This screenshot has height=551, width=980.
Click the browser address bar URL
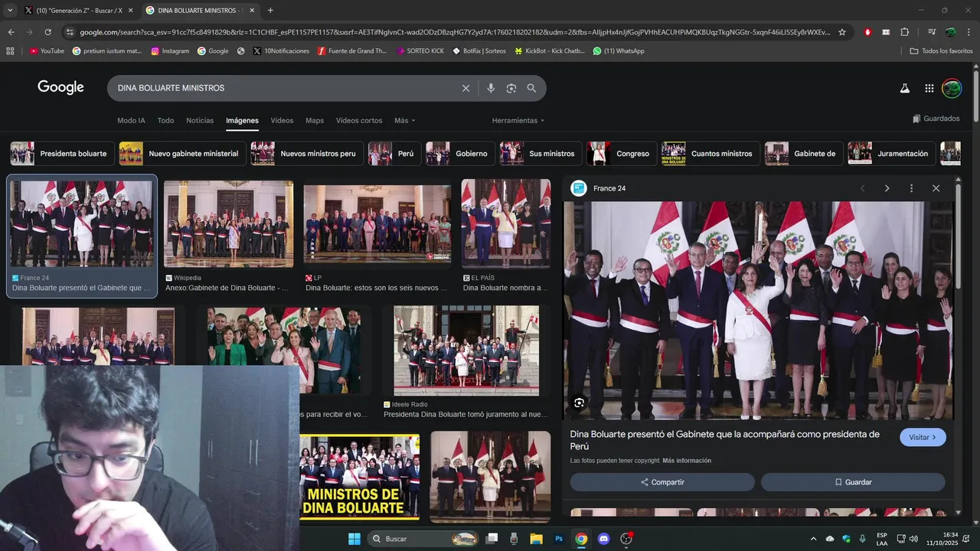tap(455, 32)
